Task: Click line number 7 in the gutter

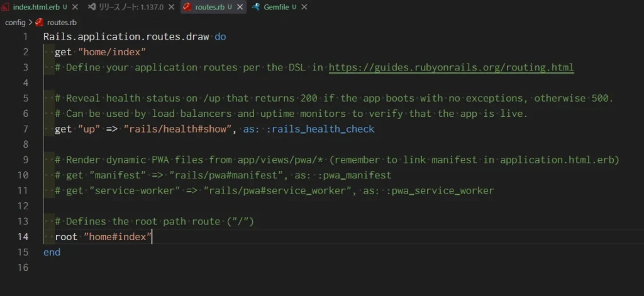Action: click(25, 129)
